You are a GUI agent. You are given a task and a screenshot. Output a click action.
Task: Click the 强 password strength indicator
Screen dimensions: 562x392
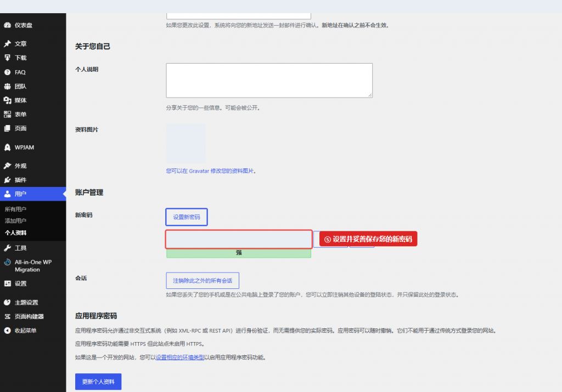tap(239, 253)
